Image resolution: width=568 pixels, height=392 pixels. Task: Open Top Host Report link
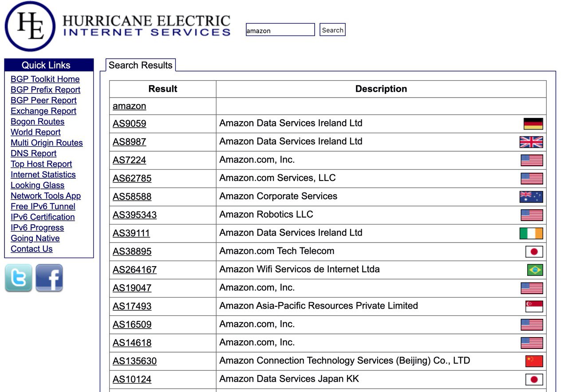click(41, 164)
